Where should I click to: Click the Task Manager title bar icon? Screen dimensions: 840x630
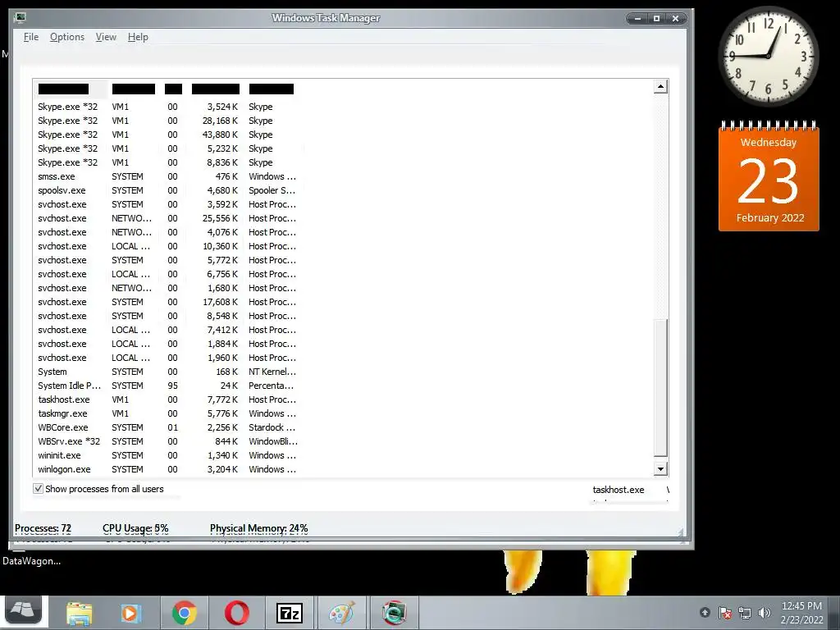[x=20, y=17]
